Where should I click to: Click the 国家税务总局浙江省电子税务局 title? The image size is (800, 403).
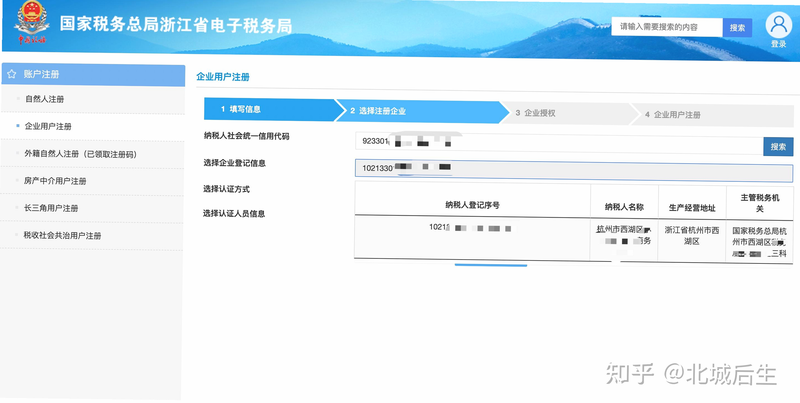[x=176, y=24]
